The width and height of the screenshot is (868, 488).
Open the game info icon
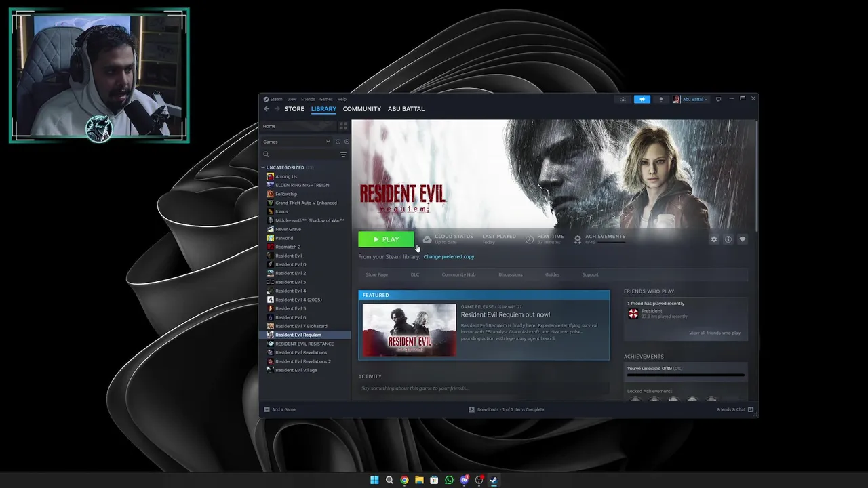tap(728, 239)
